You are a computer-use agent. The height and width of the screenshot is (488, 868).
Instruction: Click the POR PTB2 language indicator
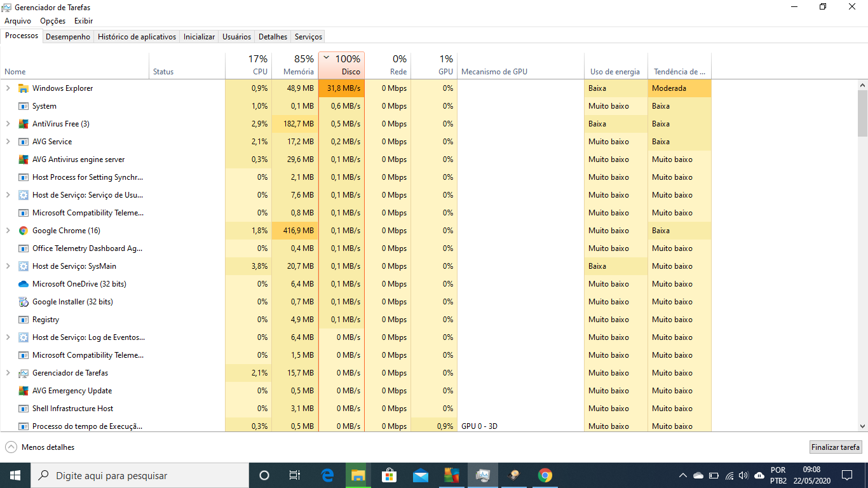(778, 475)
